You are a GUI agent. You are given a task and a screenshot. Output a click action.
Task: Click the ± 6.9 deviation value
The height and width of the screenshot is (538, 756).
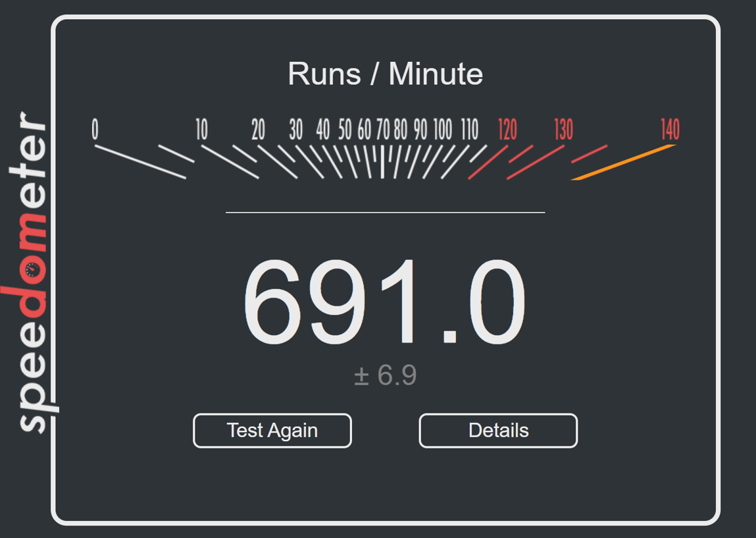tap(385, 375)
